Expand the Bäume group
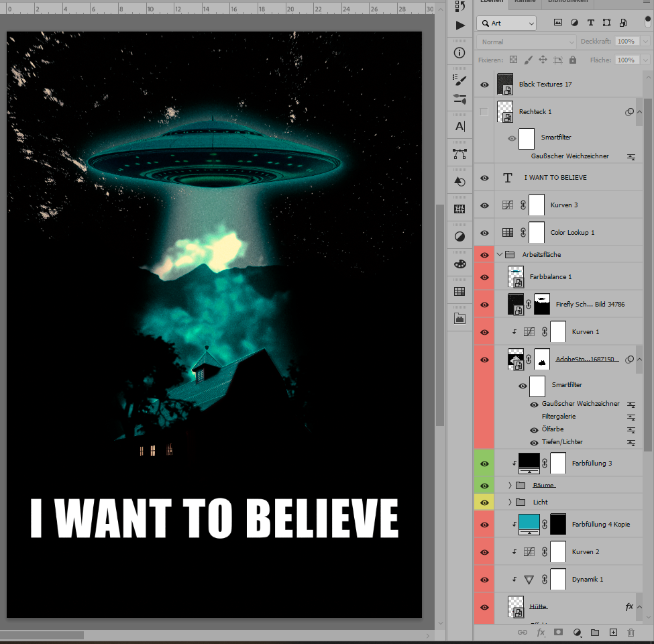Viewport: 654px width, 644px height. tap(510, 485)
